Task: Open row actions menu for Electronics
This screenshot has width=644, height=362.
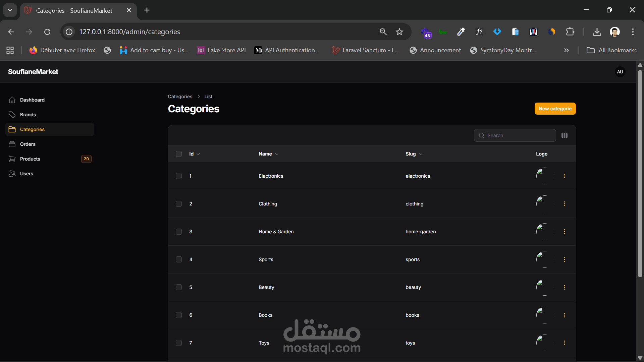Action: [x=565, y=176]
